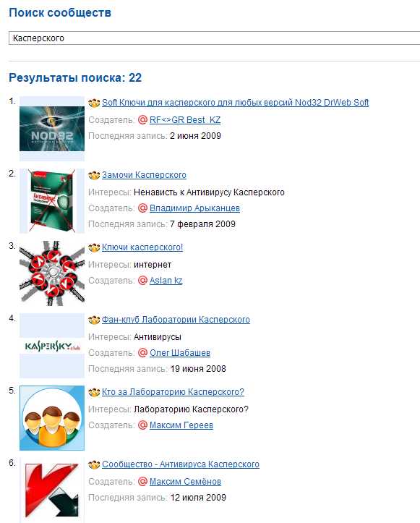Click the @ icon beside Aslan kz
The width and height of the screenshot is (420, 523).
tap(142, 281)
